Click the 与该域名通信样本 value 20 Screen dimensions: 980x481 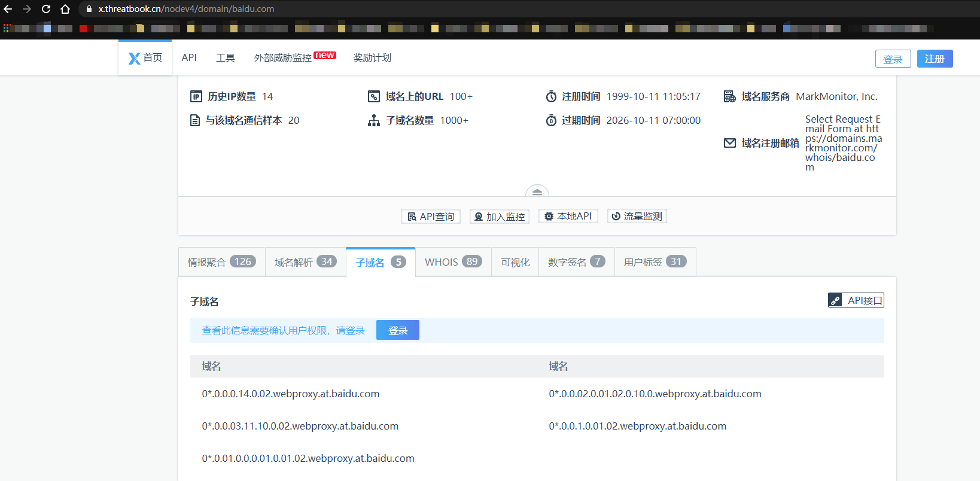pos(294,120)
